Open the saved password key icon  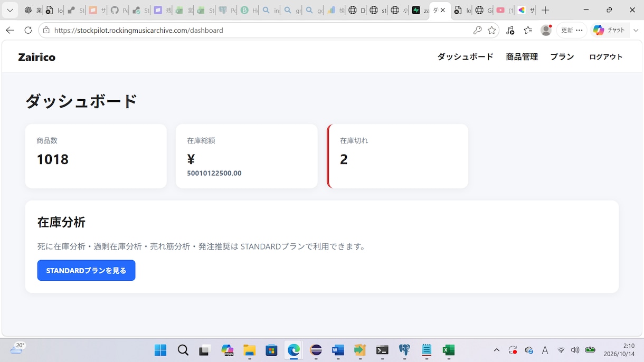click(477, 30)
